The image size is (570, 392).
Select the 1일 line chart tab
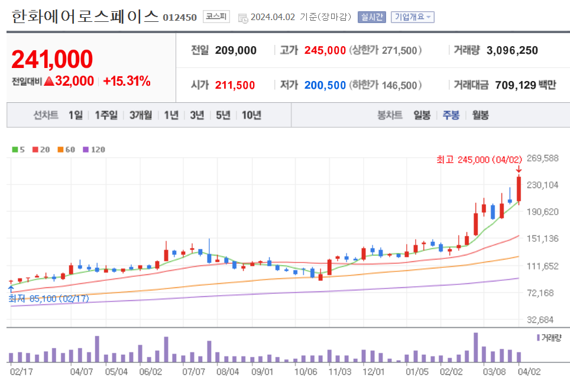click(x=76, y=115)
